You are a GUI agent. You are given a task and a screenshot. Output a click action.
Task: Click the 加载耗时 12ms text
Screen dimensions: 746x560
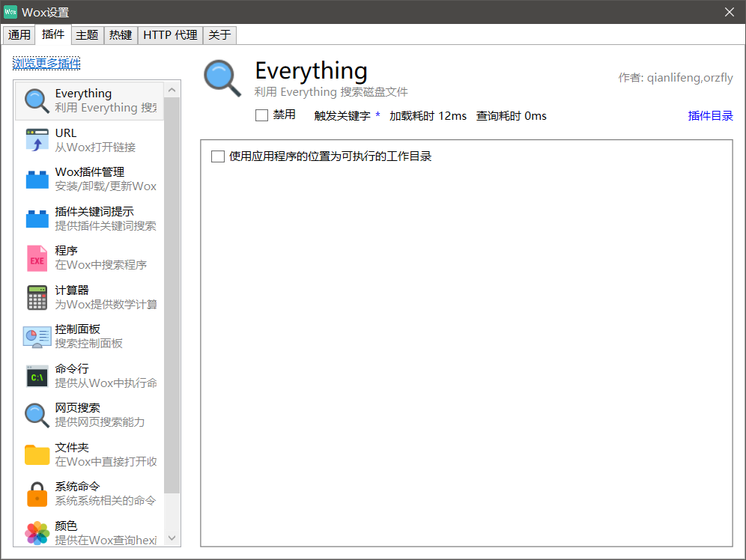[428, 116]
